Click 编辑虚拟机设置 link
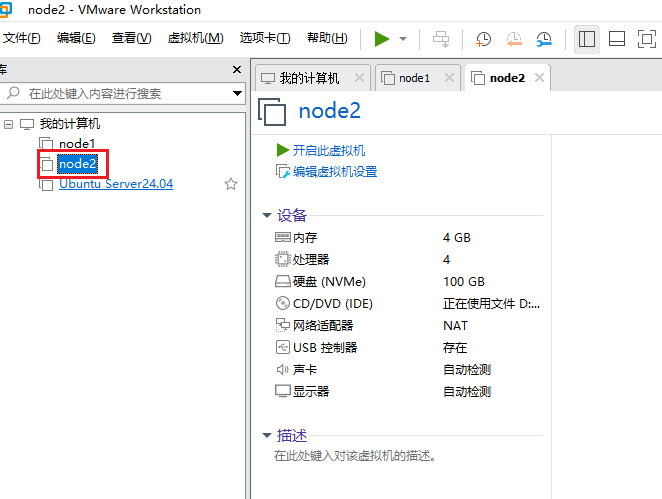This screenshot has width=662, height=499. [x=335, y=172]
